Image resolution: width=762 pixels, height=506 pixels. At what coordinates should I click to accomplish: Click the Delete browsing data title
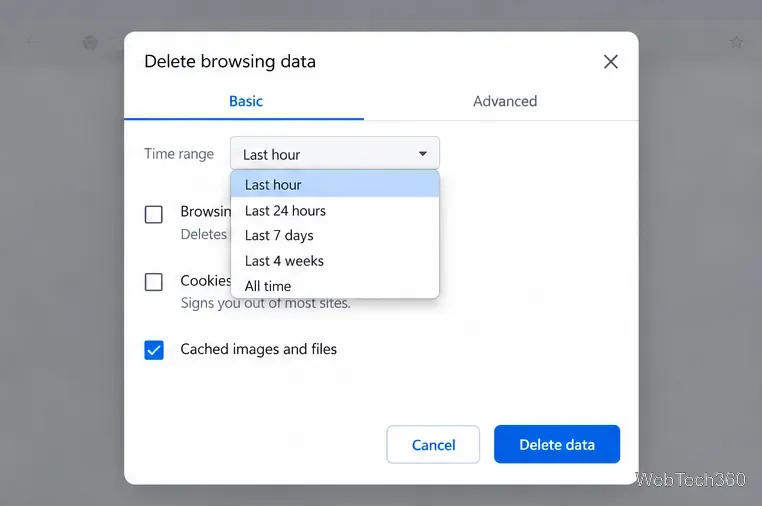230,62
